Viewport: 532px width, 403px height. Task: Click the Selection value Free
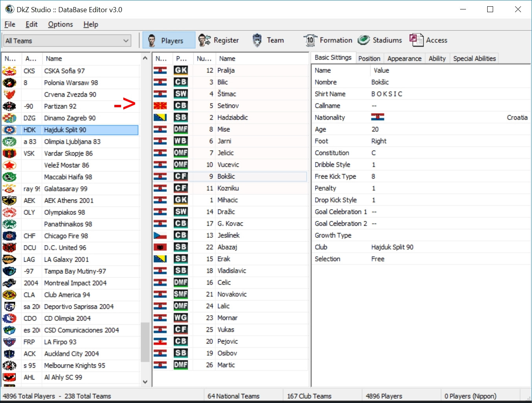(378, 259)
